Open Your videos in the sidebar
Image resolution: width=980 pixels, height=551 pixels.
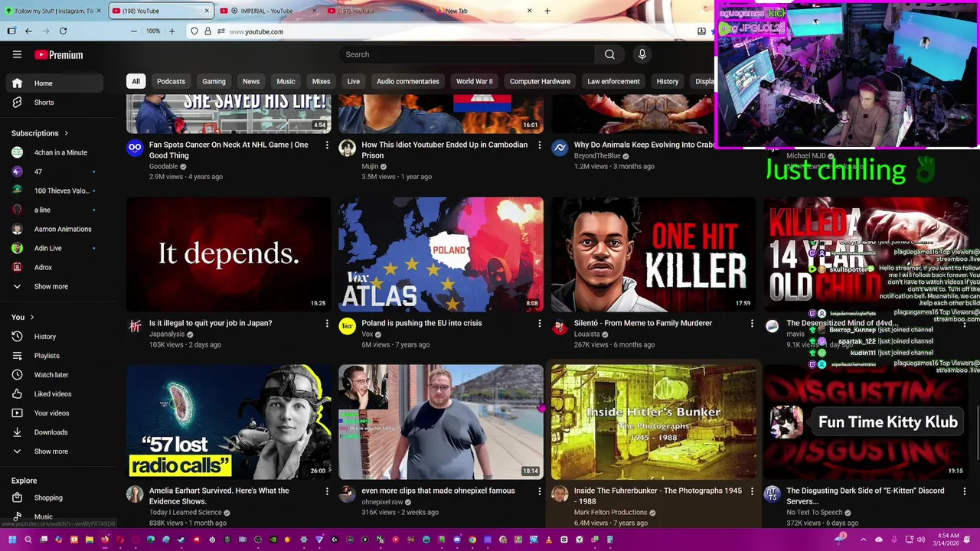coord(54,412)
